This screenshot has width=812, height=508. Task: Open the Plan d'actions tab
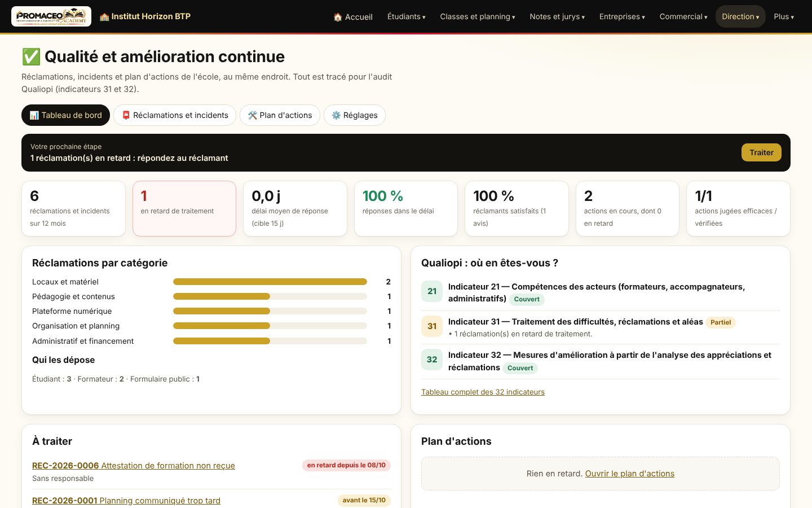[280, 115]
